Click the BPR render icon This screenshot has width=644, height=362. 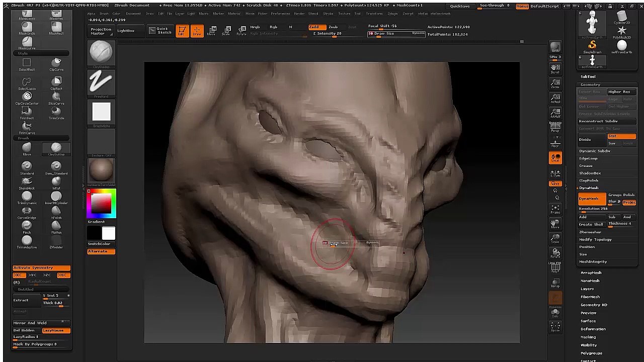tap(555, 47)
